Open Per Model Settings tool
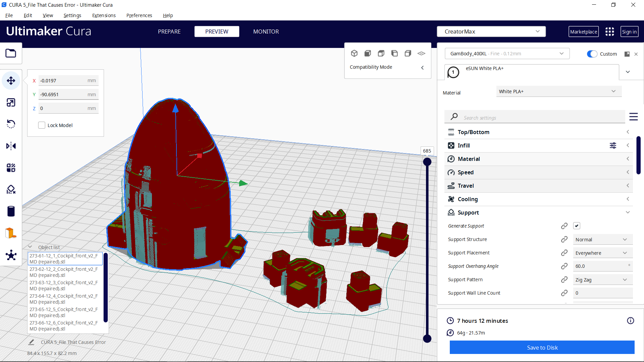 click(11, 168)
